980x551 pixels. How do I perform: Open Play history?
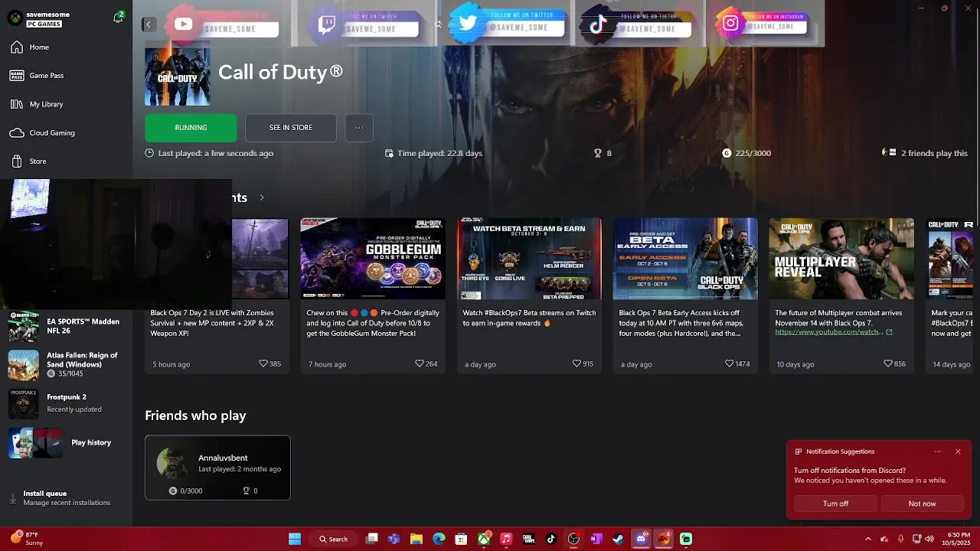tap(66, 442)
